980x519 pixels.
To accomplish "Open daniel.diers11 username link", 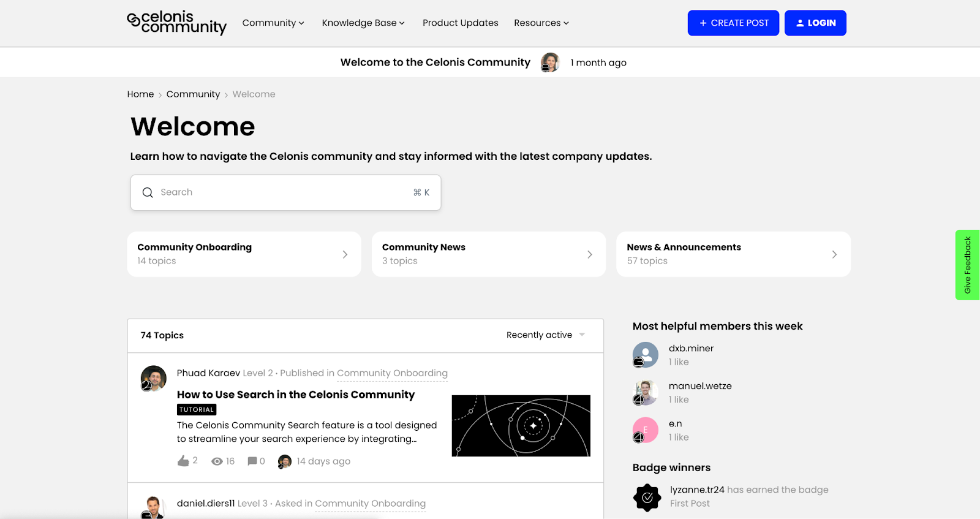I will tap(206, 504).
